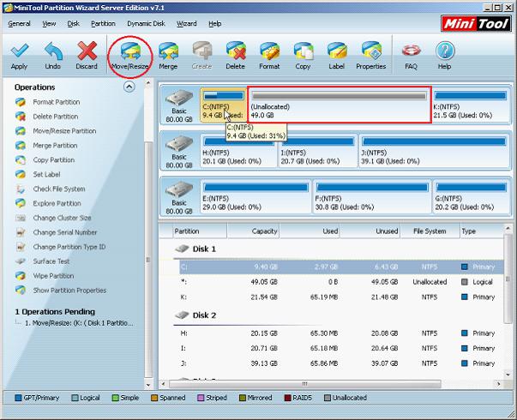Click the Disk 2 group header

[x=195, y=315]
